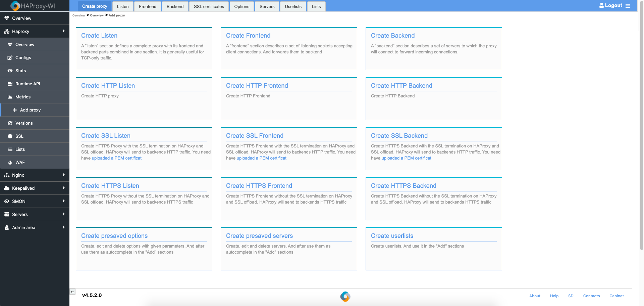Screen dimensions: 644x306
Task: Click the Configs edit icon
Action: (10, 57)
